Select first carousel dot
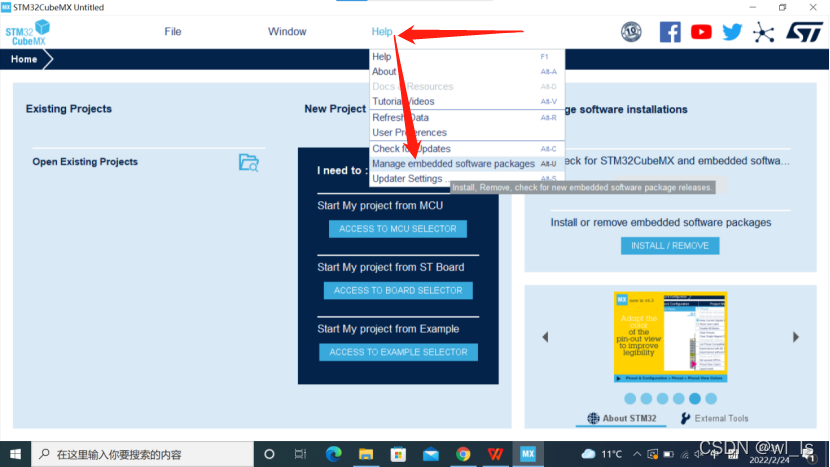 [630, 399]
